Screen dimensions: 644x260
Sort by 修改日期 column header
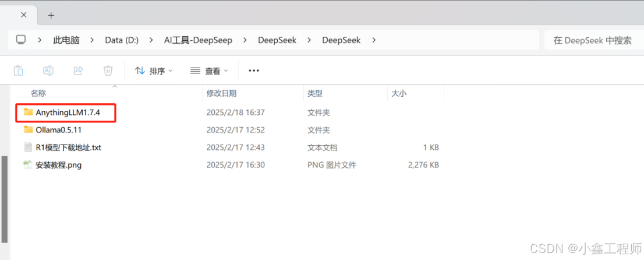point(221,93)
